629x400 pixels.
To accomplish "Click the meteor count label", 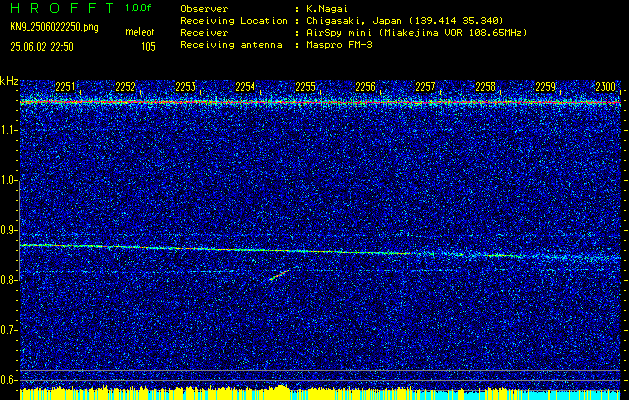I will click(x=140, y=32).
